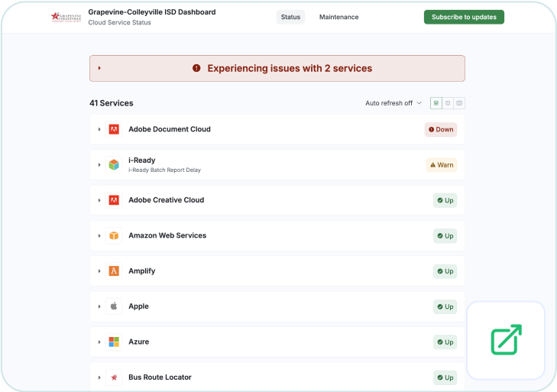Click the Apple logo icon
The image size is (557, 392).
pyautogui.click(x=114, y=306)
